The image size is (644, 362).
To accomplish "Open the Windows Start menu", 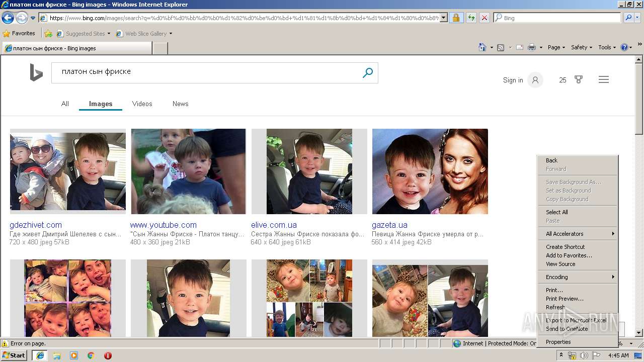I will [x=14, y=355].
